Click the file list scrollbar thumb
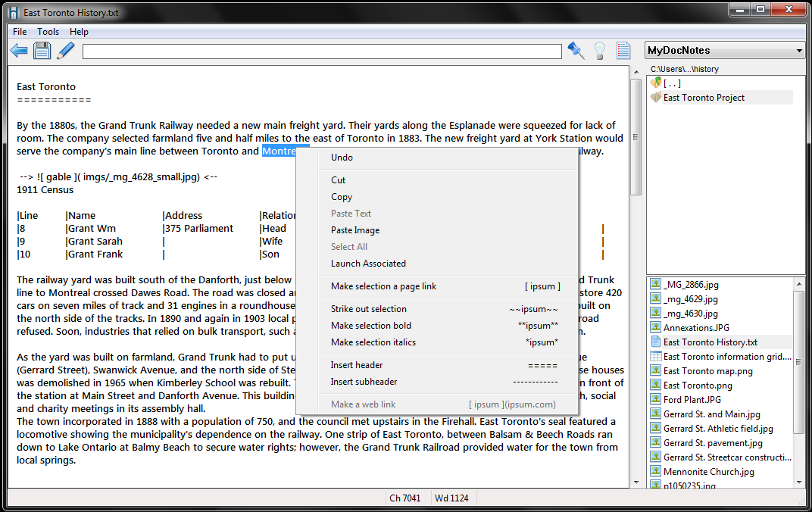This screenshot has width=812, height=512. tap(798, 362)
